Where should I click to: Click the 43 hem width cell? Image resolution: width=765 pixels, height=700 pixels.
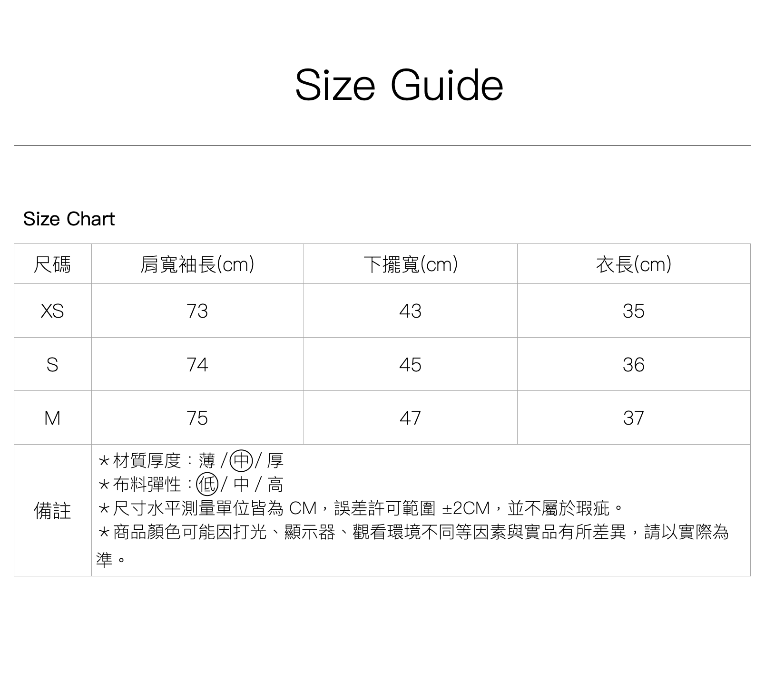point(410,311)
